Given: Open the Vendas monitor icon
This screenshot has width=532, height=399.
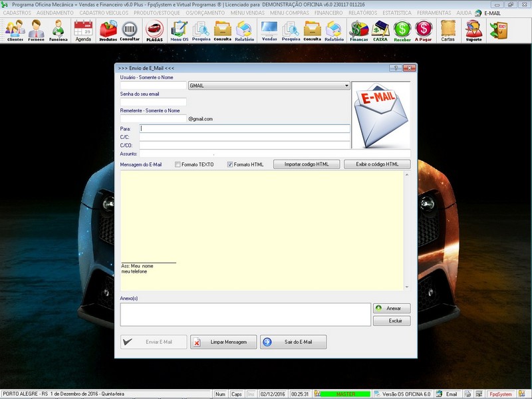Looking at the screenshot, I should click(269, 30).
